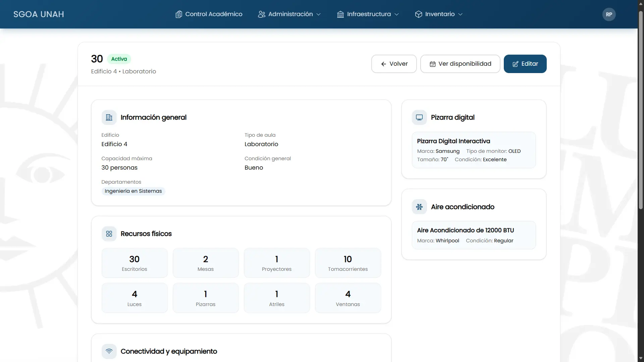
Task: Click the 'Bueno' general condition value
Action: click(254, 168)
